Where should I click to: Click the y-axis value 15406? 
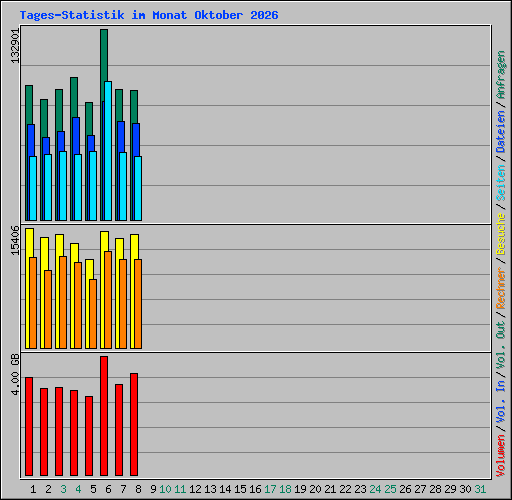click(x=15, y=240)
